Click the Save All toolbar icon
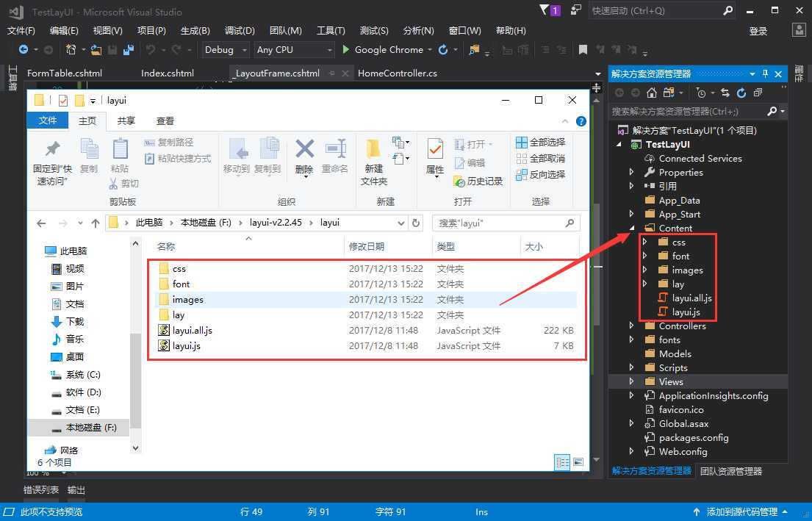The width and height of the screenshot is (812, 521). [128, 50]
